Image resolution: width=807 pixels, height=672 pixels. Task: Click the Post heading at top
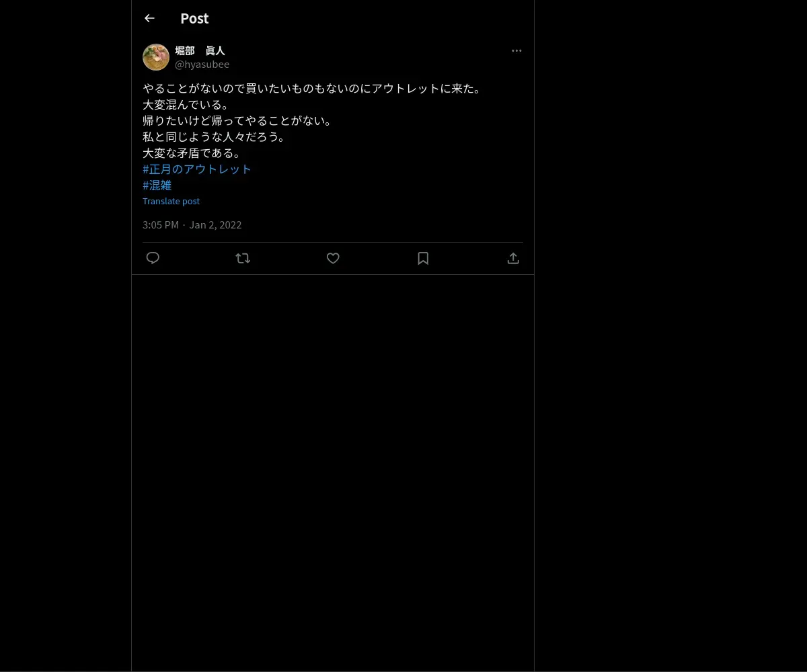click(x=194, y=18)
